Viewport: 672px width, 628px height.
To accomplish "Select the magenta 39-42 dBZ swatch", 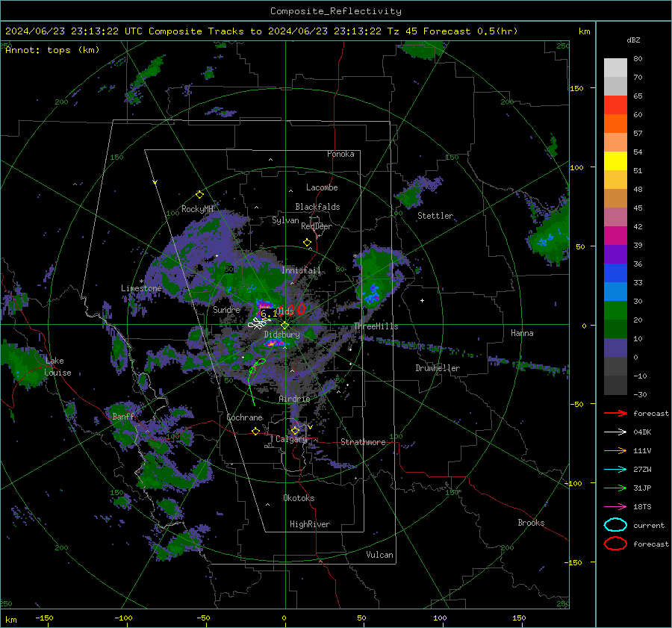I will [x=615, y=236].
